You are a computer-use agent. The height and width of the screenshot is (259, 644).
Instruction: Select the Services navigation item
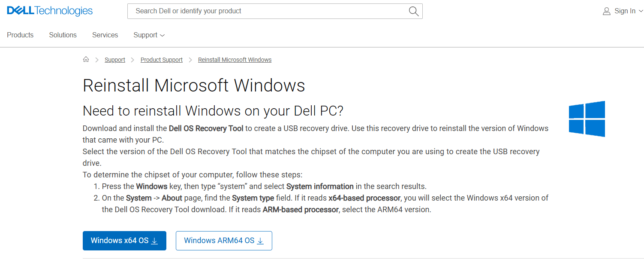(105, 35)
